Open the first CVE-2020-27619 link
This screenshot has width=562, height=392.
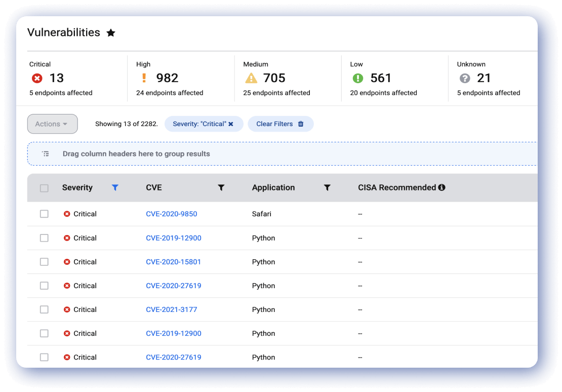click(174, 286)
